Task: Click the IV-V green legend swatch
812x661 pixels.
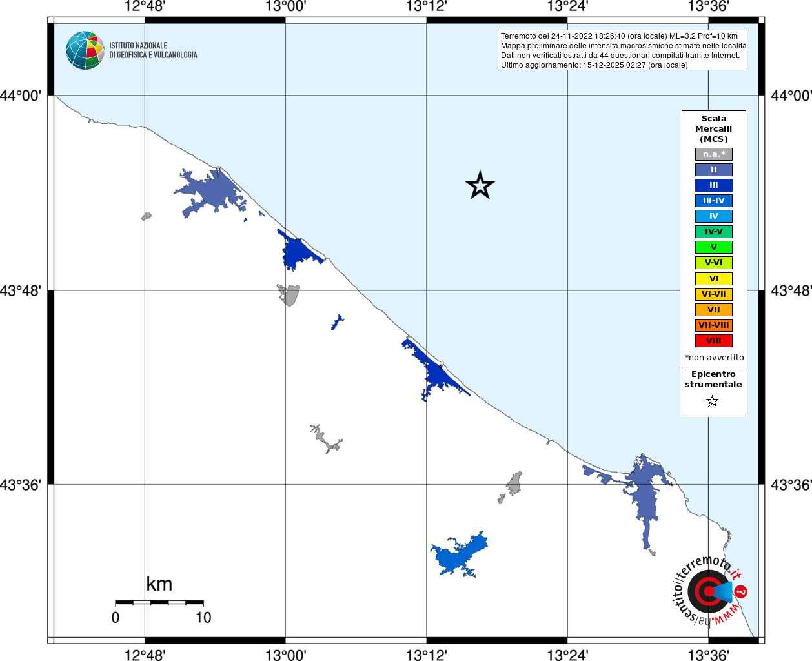Action: [x=713, y=232]
